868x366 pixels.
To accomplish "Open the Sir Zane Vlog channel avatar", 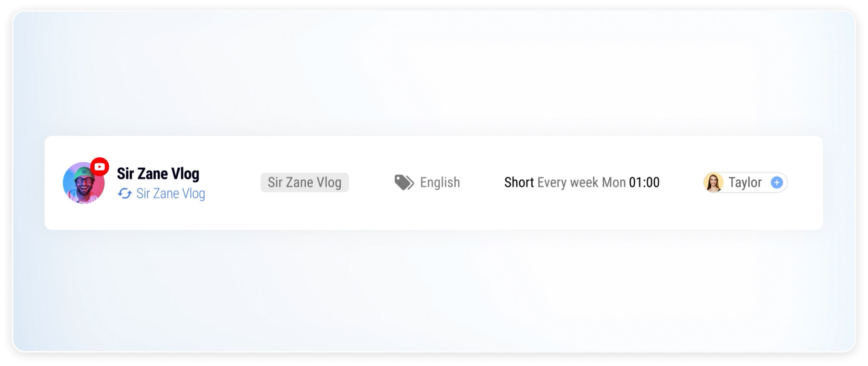I will click(x=83, y=184).
